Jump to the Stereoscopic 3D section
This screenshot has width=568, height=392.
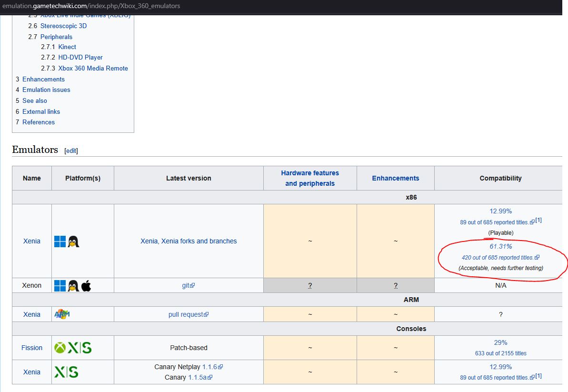click(x=63, y=26)
